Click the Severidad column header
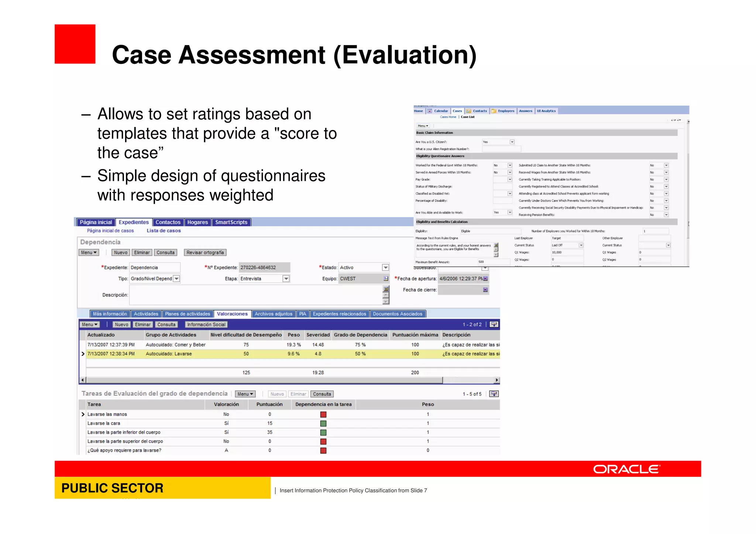Screen dimensions: 756x534 pos(318,335)
